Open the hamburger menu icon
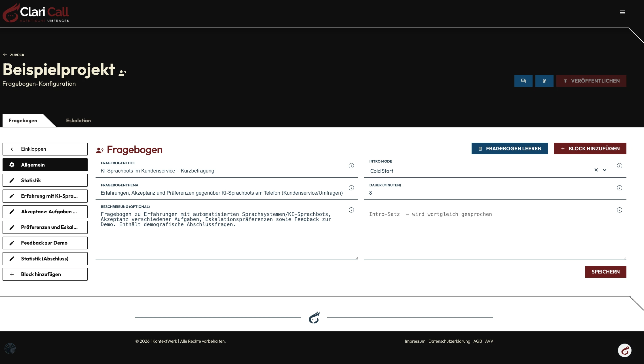Screen dimensions: 644x364 [x=622, y=12]
